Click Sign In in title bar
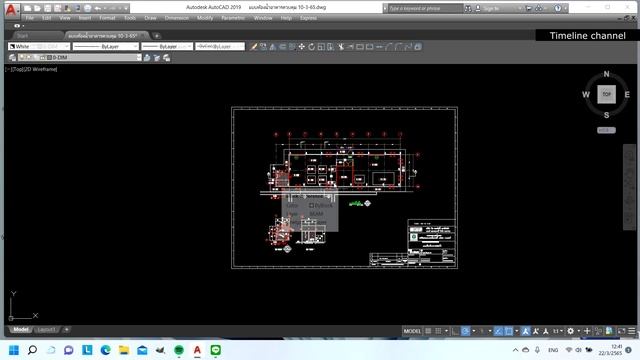Image resolution: width=640 pixels, height=360 pixels. [x=491, y=8]
